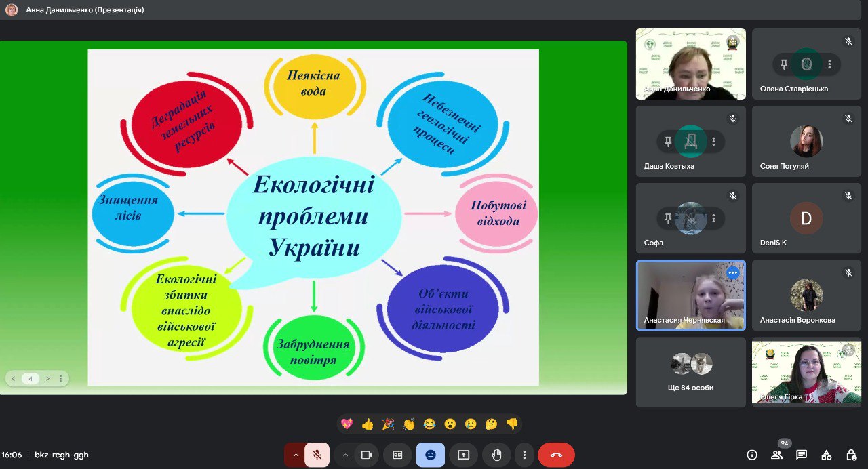This screenshot has width=868, height=469.
Task: Open slide controls more menu
Action: point(60,379)
